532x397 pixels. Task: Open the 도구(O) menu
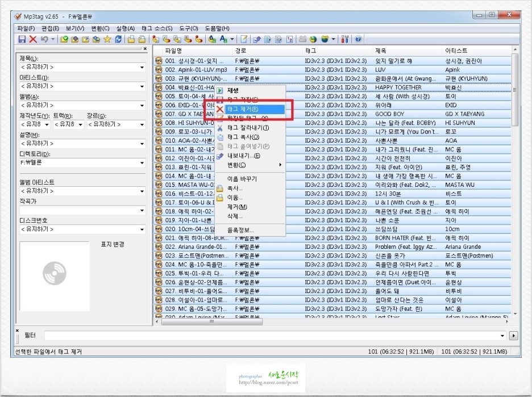click(189, 28)
